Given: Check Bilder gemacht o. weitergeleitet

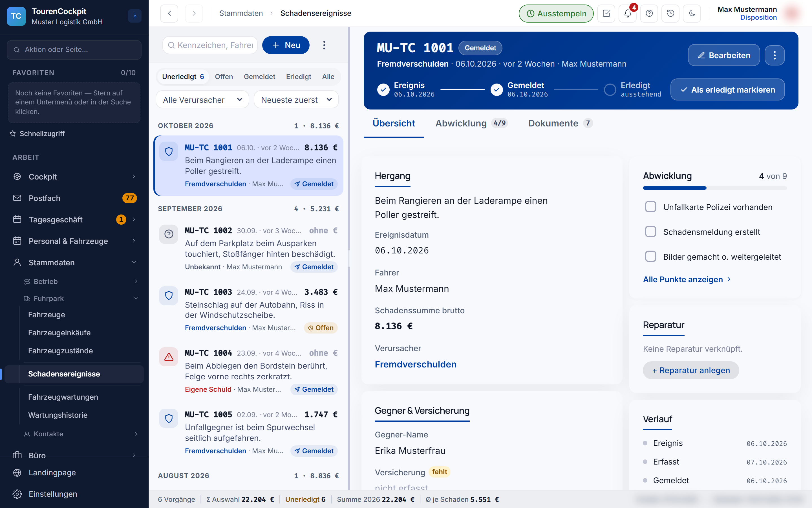Looking at the screenshot, I should point(651,256).
